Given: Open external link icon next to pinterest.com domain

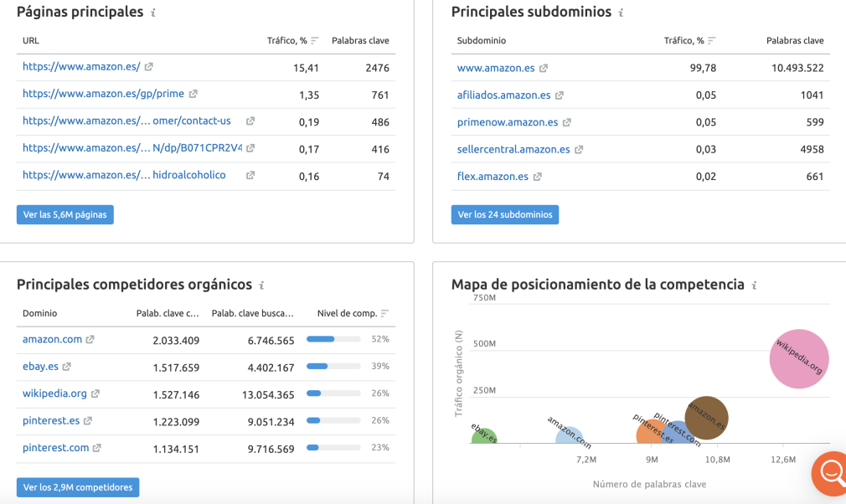Looking at the screenshot, I should [x=96, y=448].
